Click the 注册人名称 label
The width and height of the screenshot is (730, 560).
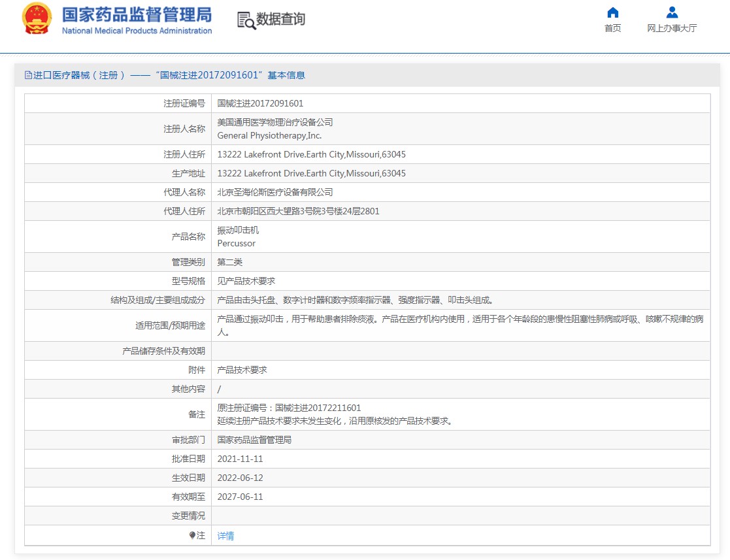184,129
